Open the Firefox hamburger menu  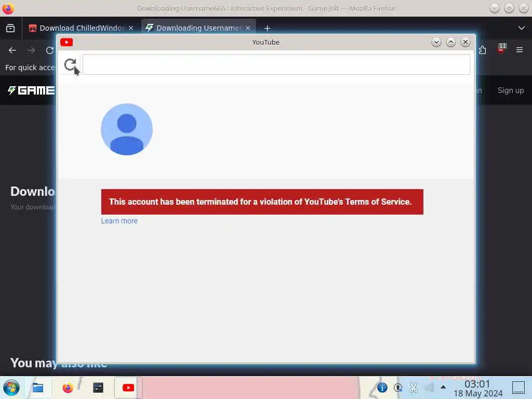click(x=520, y=50)
